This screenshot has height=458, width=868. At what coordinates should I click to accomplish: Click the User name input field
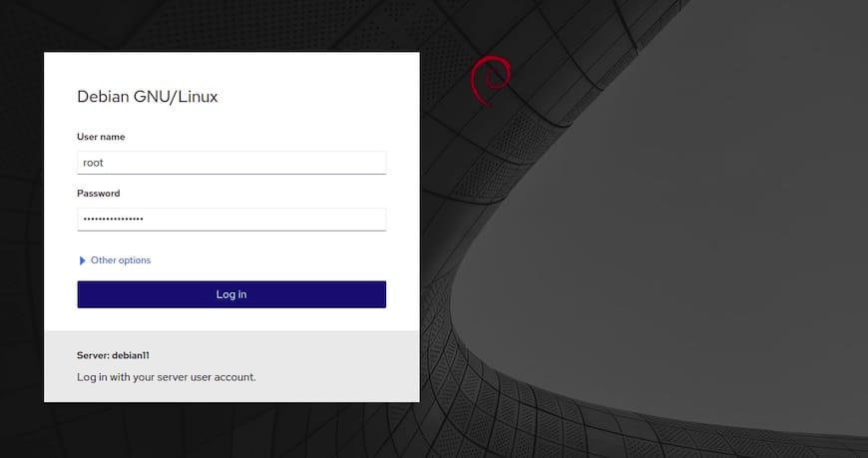tap(231, 163)
